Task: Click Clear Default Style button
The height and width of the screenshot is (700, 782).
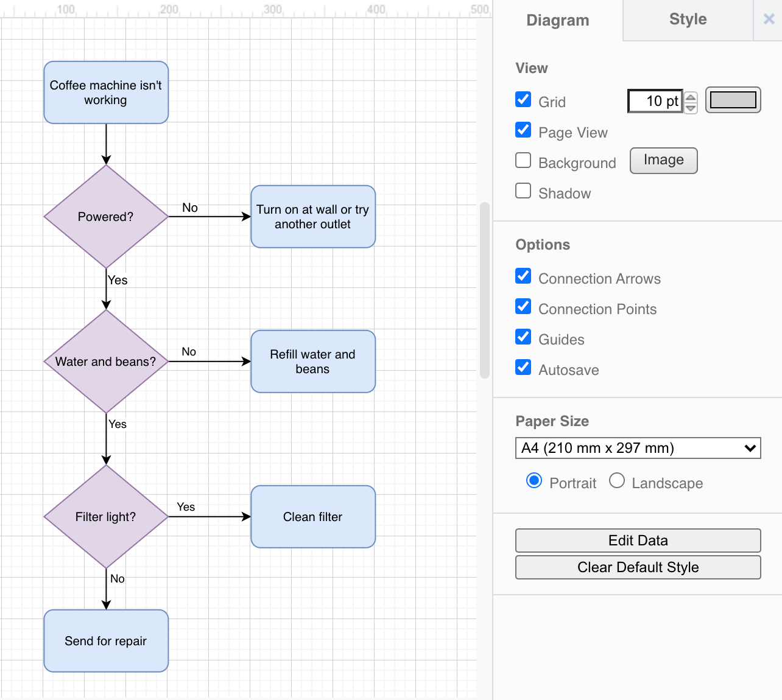Action: 638,567
